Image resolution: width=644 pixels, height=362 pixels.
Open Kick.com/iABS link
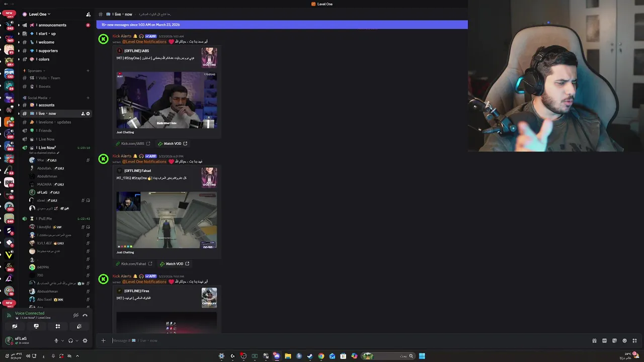133,144
